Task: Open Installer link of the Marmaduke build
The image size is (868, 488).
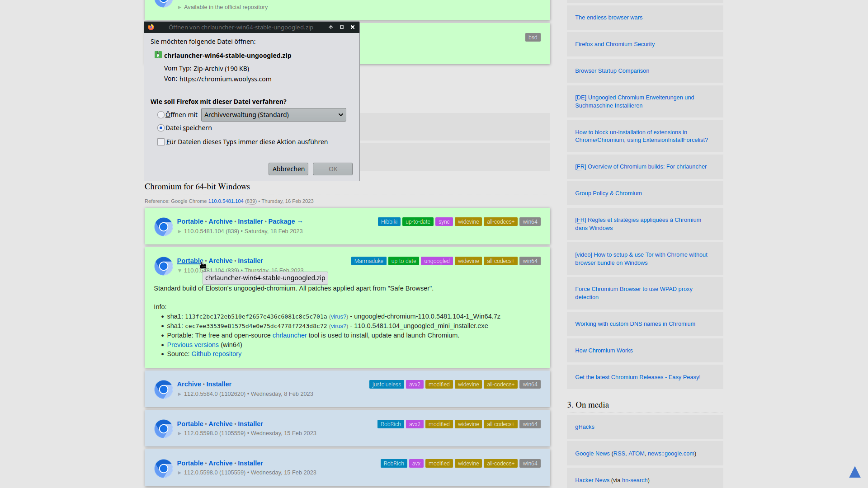Action: pyautogui.click(x=250, y=261)
